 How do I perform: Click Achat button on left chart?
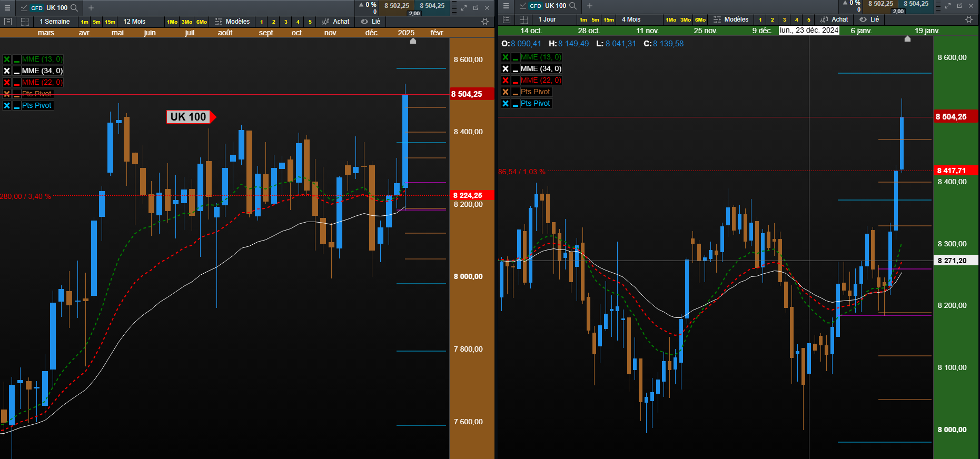(x=335, y=22)
